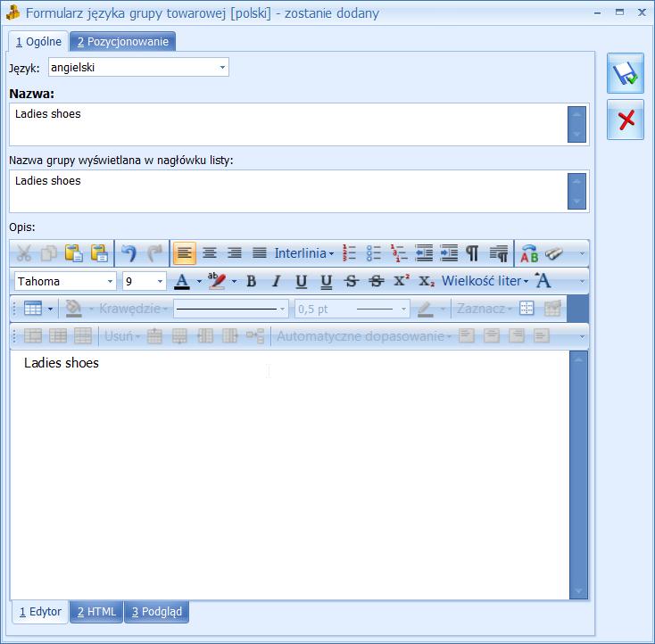Align text left

pyautogui.click(x=184, y=253)
